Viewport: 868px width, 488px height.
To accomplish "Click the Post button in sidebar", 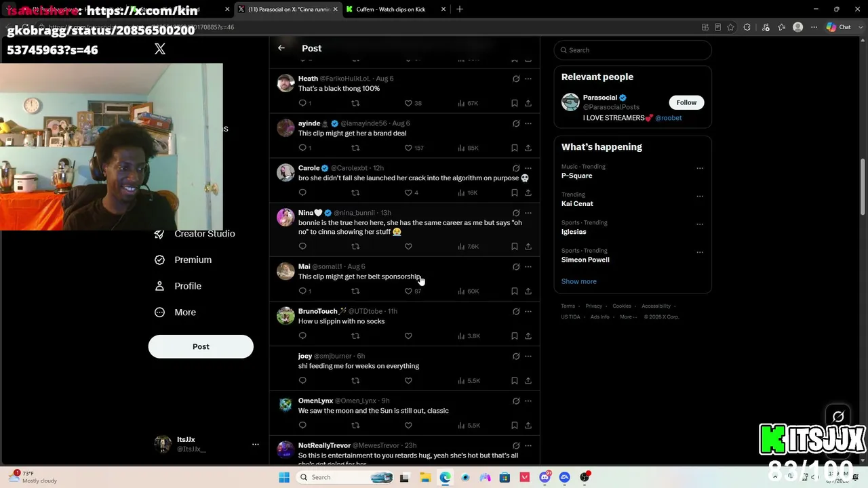I will (201, 346).
